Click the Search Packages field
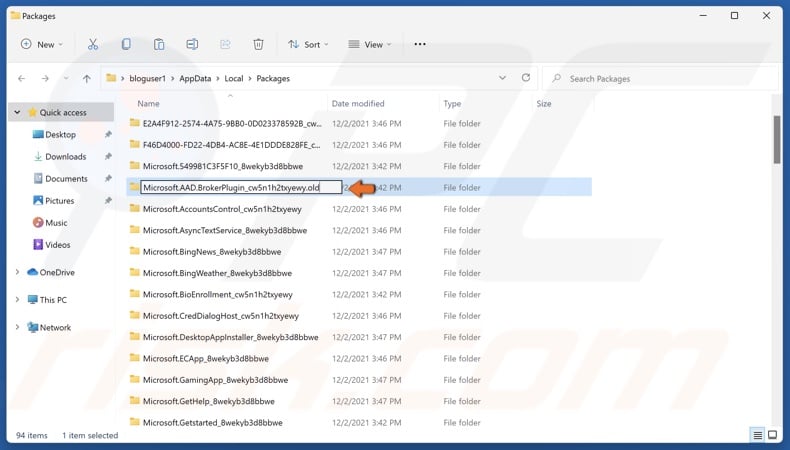Screen dimensions: 790x450 coord(660,79)
